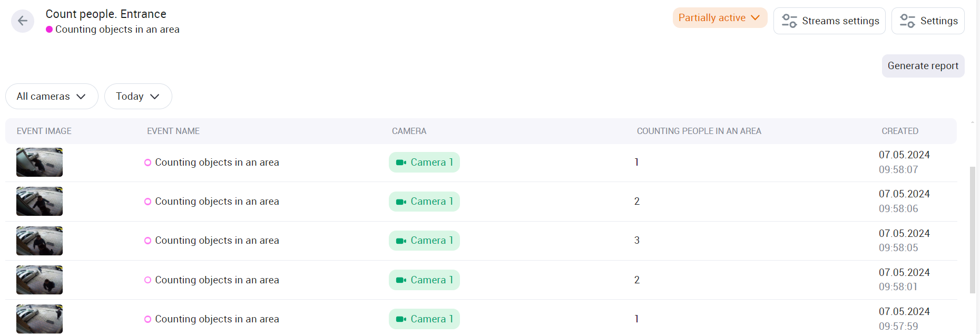This screenshot has width=980, height=334.
Task: Click the Streams settings sliders icon
Action: 789,21
